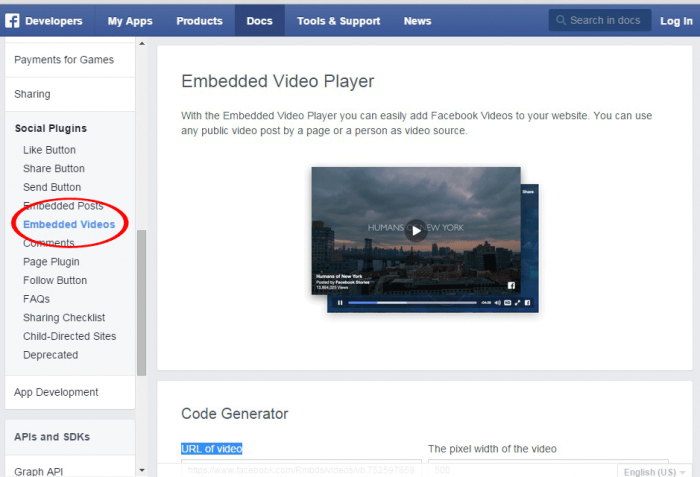This screenshot has height=477, width=700.
Task: Click the URL of video input field
Action: coord(301,469)
